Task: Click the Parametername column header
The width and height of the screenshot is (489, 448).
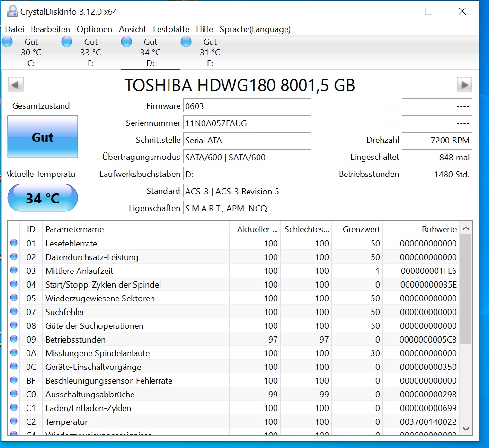Action: coord(136,229)
